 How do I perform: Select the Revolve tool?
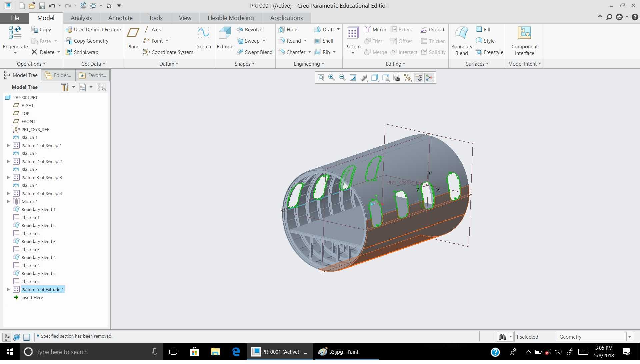point(250,29)
